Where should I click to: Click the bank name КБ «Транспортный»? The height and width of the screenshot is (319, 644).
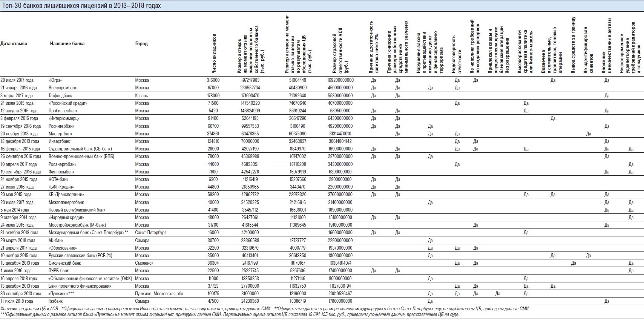66,195
